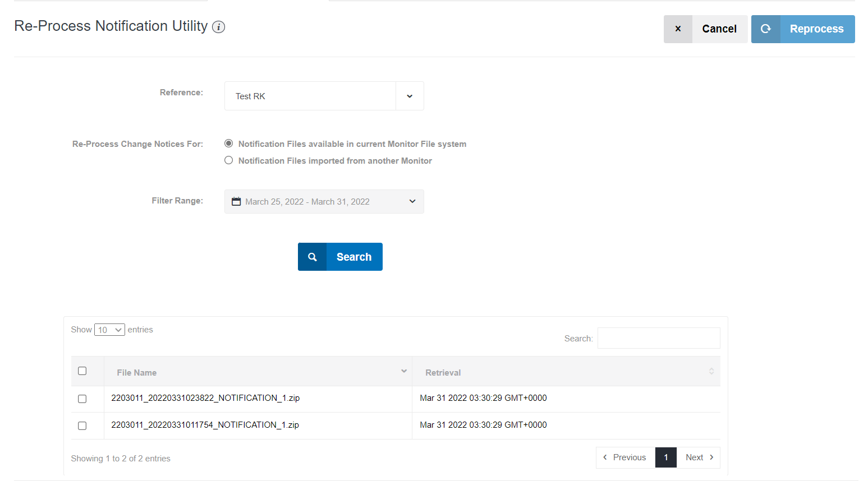This screenshot has width=868, height=481.
Task: Click the magnifying glass Search icon
Action: [312, 257]
